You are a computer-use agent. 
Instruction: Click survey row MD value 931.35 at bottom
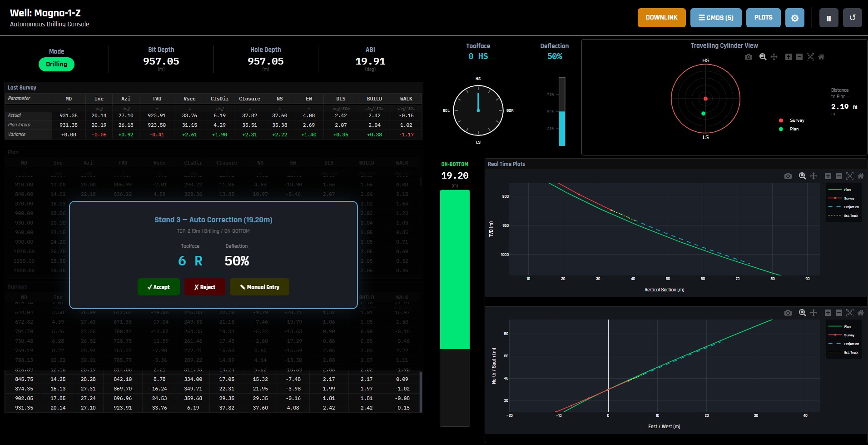pos(24,408)
